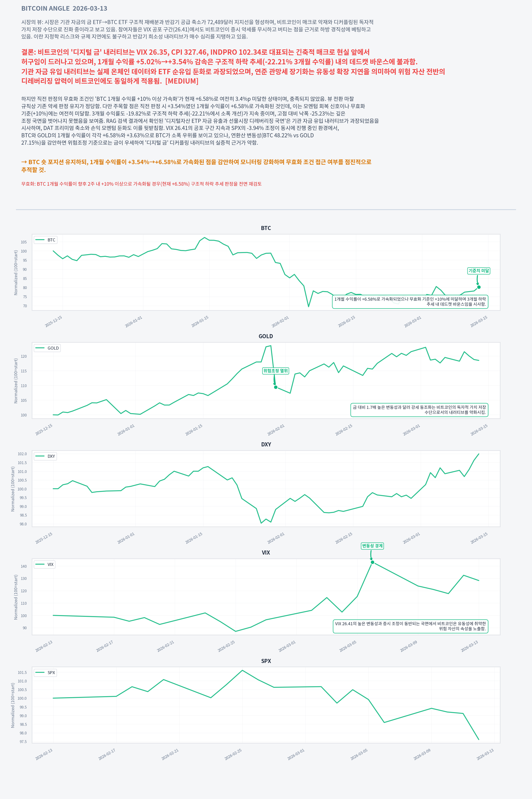
Task: Click the DXY chart legend entry
Action: click(45, 456)
